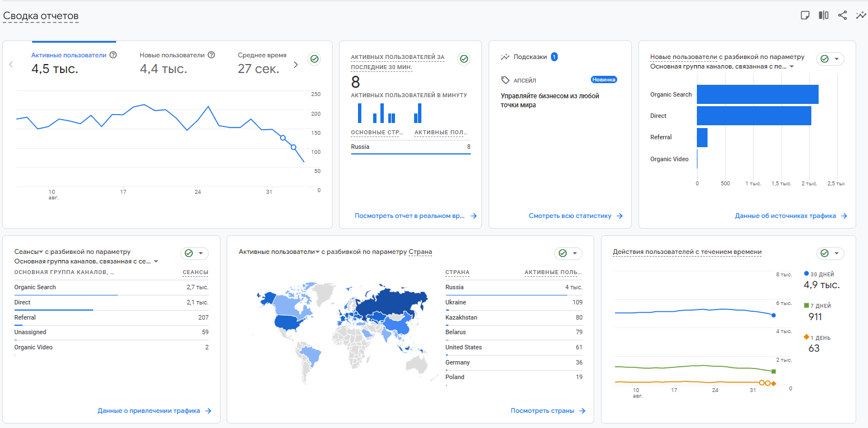Open the Данные об источниках трафика link
The image size is (868, 428).
(x=791, y=216)
